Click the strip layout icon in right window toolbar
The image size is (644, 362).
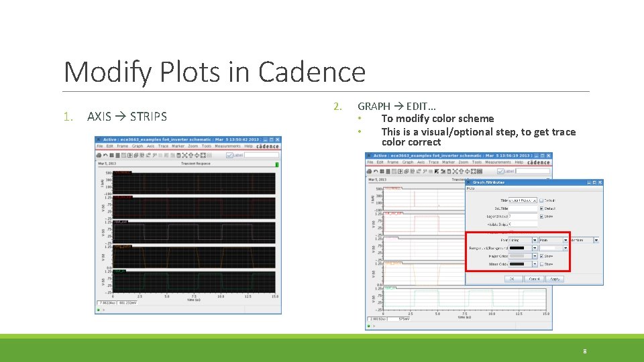click(x=388, y=171)
